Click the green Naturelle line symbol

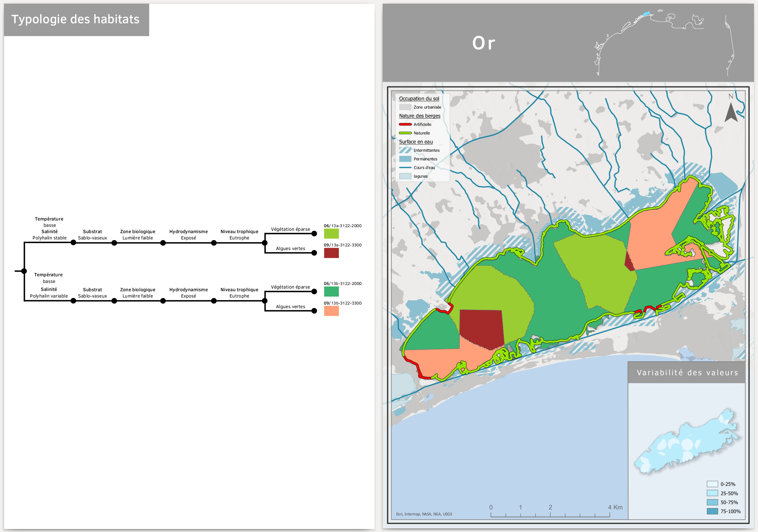(x=405, y=133)
